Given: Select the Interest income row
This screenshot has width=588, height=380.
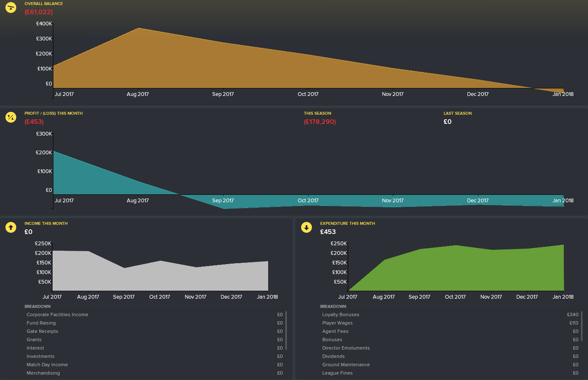Looking at the screenshot, I should click(x=155, y=348).
